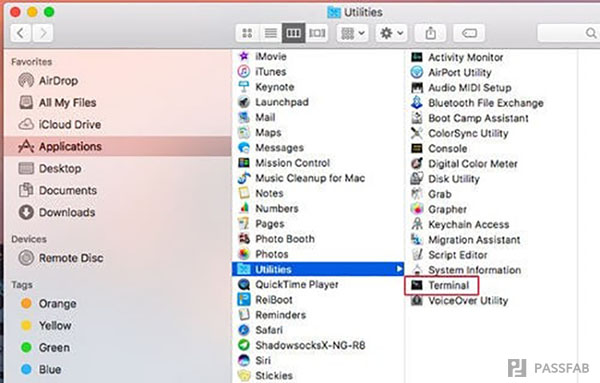
Task: Select the Blue tag
Action: click(x=41, y=370)
